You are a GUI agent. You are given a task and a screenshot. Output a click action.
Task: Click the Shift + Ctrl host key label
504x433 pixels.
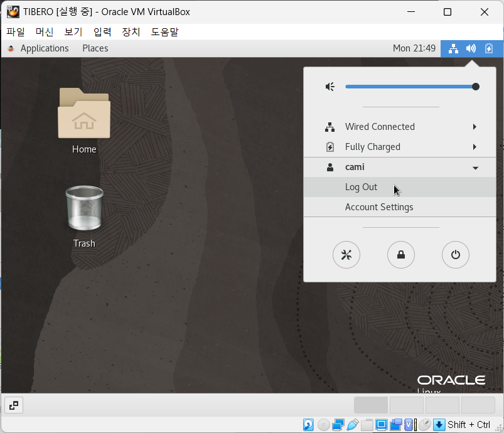(x=469, y=425)
